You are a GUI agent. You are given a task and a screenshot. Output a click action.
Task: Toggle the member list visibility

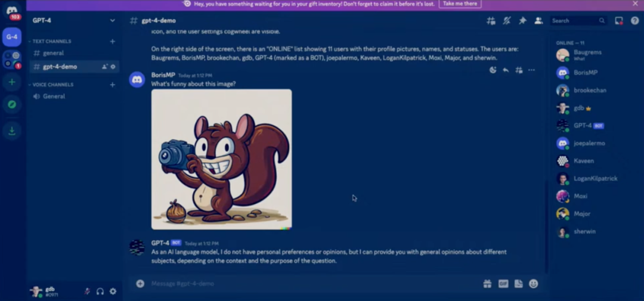538,21
